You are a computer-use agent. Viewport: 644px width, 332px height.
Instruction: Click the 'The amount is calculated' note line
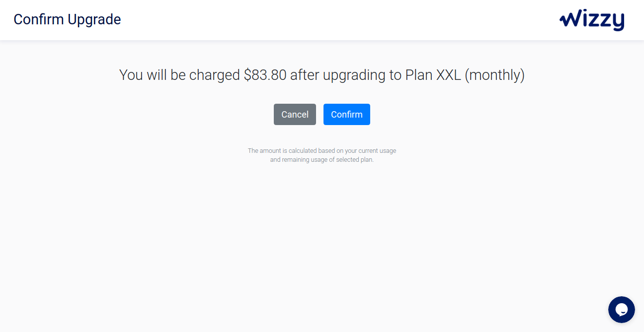click(x=322, y=150)
